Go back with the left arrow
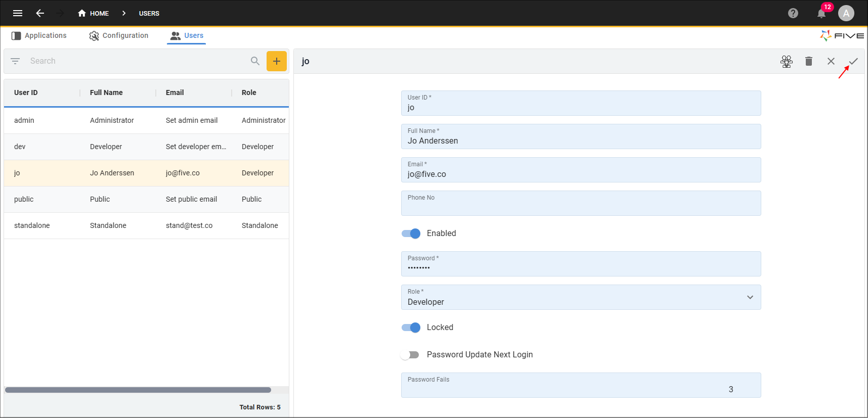This screenshot has width=868, height=418. click(40, 13)
